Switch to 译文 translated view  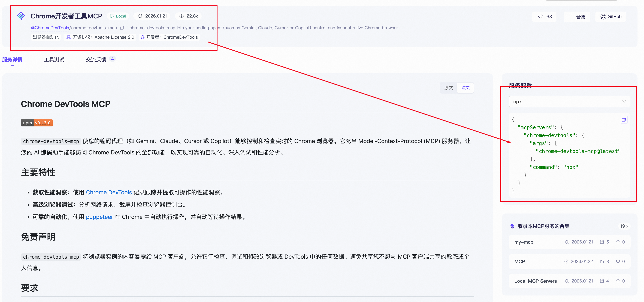point(465,88)
